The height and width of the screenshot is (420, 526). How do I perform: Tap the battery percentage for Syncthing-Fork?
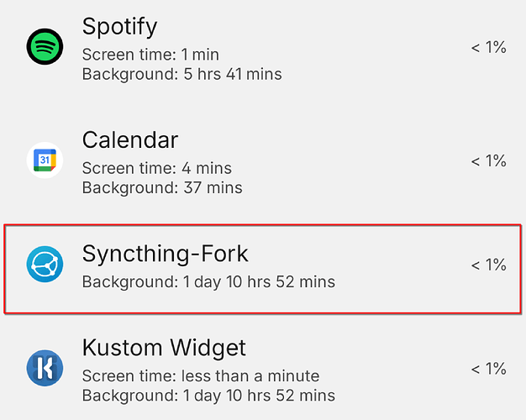coord(488,265)
